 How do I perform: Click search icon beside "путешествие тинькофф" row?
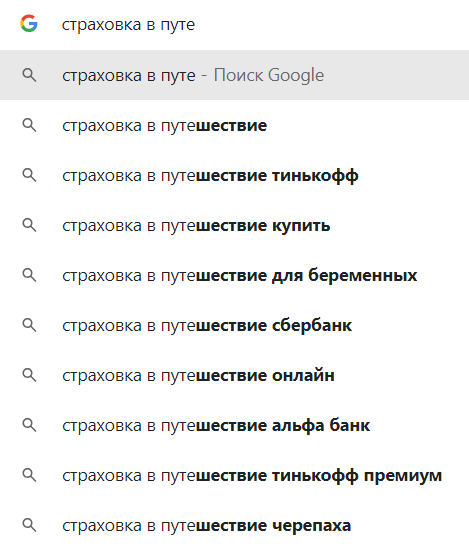coord(29,175)
